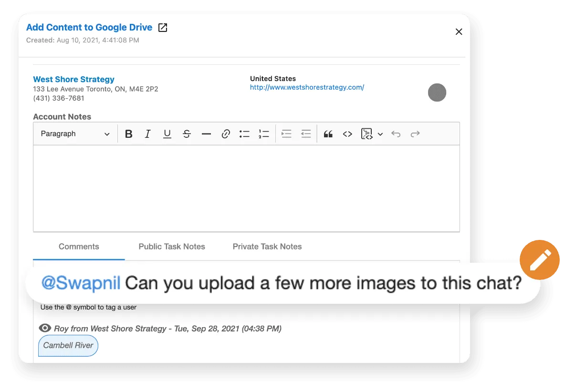Select the Comments tab
This screenshot has width=565, height=392.
pyautogui.click(x=79, y=247)
